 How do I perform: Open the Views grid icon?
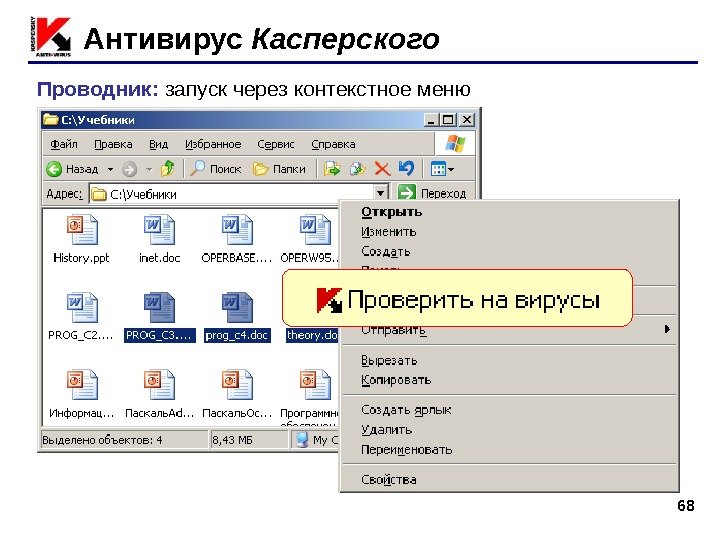tap(438, 169)
